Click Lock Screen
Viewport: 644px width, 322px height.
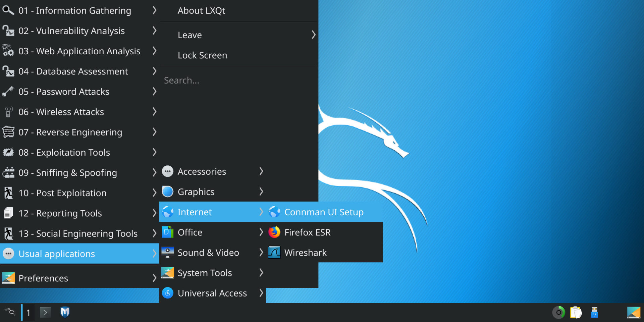pyautogui.click(x=203, y=55)
